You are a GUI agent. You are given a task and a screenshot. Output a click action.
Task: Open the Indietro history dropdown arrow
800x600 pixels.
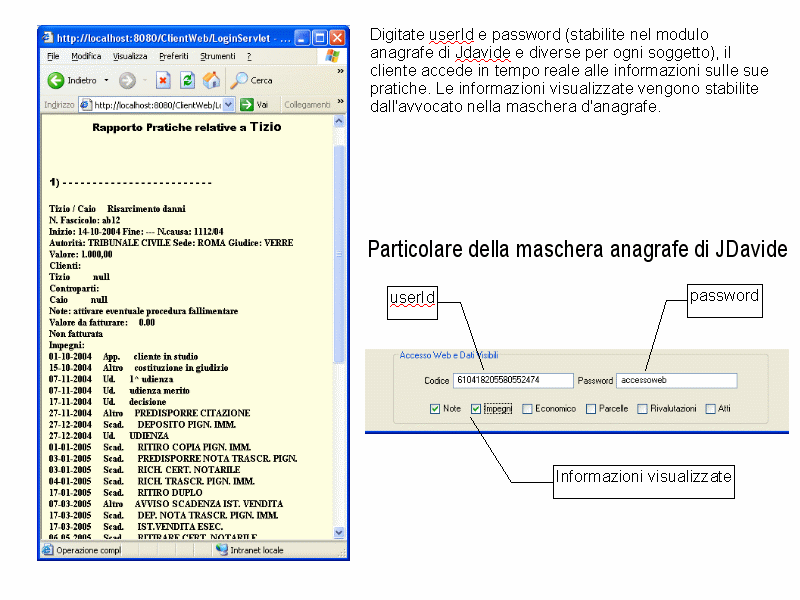[x=106, y=80]
